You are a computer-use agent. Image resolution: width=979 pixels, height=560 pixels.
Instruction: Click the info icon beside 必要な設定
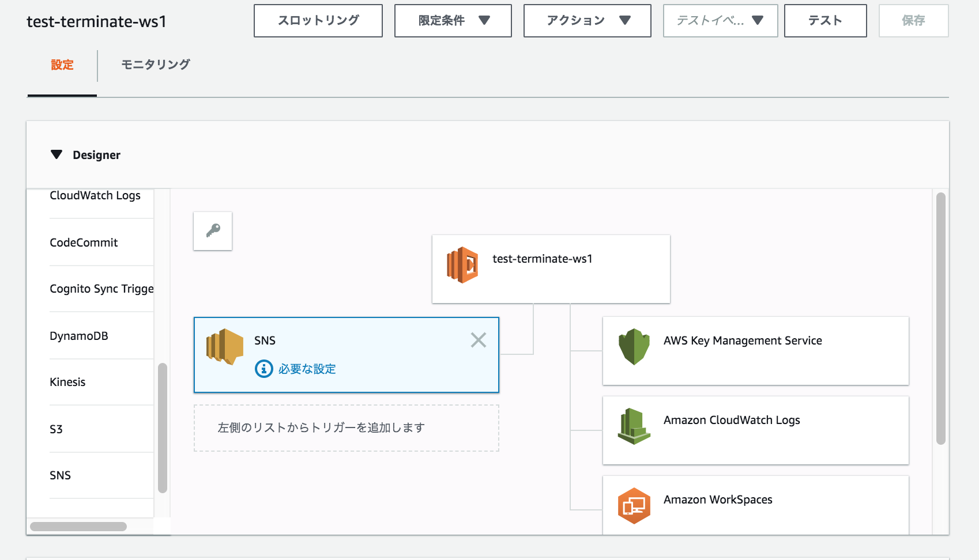pyautogui.click(x=264, y=369)
